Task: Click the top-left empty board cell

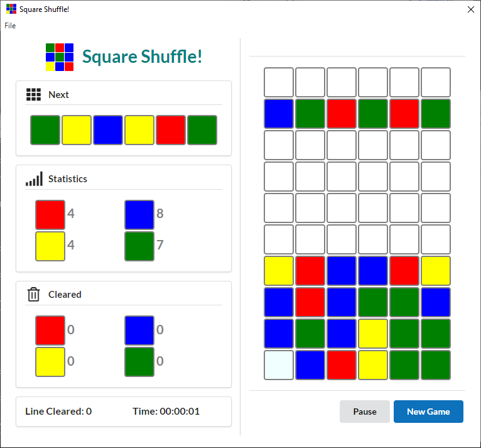Action: (x=279, y=82)
